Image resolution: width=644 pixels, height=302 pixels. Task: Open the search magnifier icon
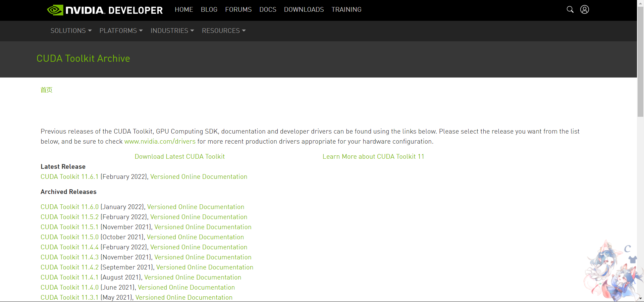(x=570, y=9)
